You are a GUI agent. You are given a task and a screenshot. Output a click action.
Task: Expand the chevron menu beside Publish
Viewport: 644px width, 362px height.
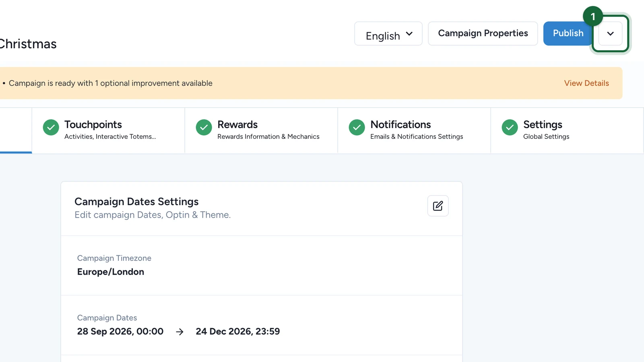click(610, 34)
